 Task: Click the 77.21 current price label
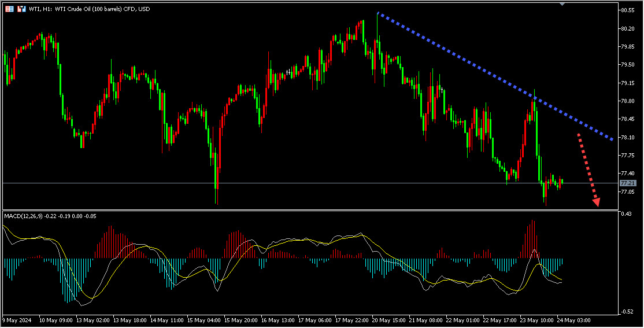[x=627, y=183]
